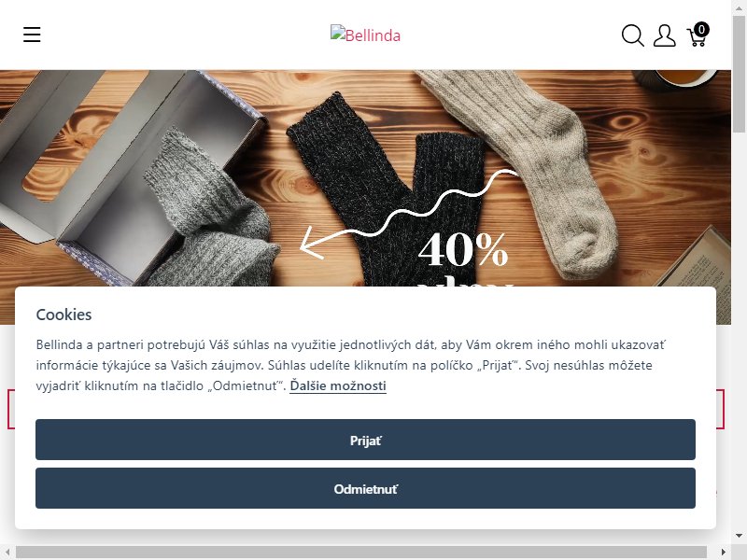Click the horizontal scrollbar thumb
Screen dimensions: 747x560
coord(361,552)
